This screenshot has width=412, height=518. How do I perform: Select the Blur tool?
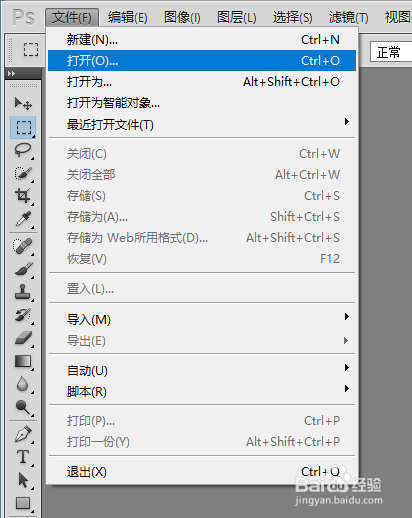pos(23,384)
